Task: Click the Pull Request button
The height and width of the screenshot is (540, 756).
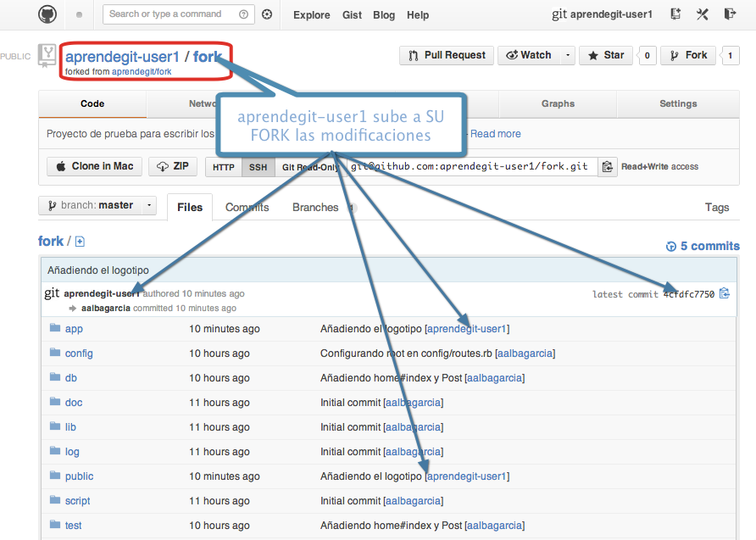Action: 447,55
